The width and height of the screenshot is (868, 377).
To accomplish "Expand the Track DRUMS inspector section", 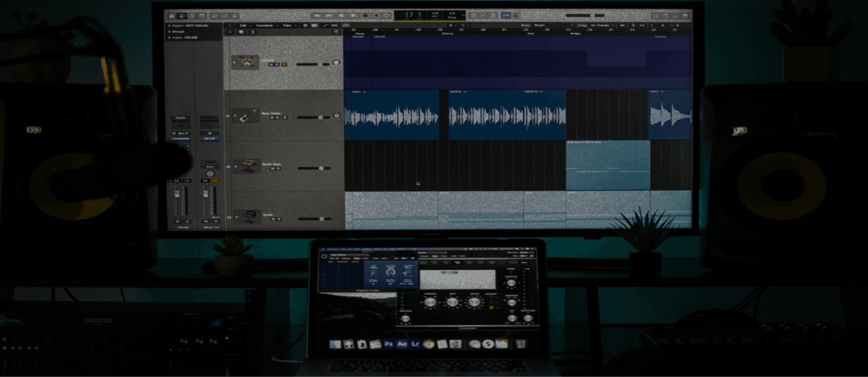I will [x=169, y=37].
